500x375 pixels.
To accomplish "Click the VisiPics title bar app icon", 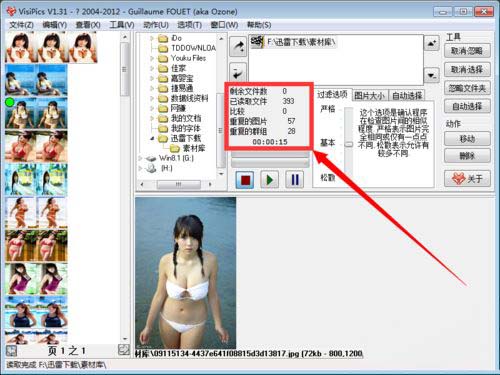I will pos(11,12).
